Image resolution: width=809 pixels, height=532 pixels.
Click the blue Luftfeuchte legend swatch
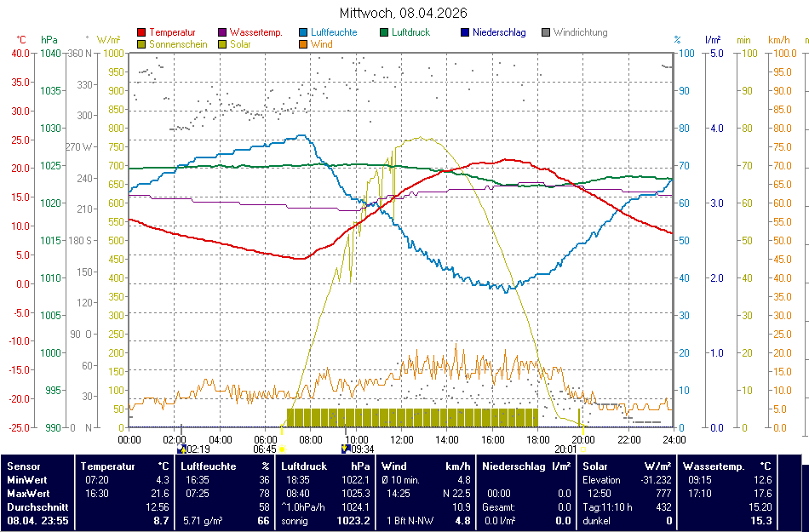[304, 33]
